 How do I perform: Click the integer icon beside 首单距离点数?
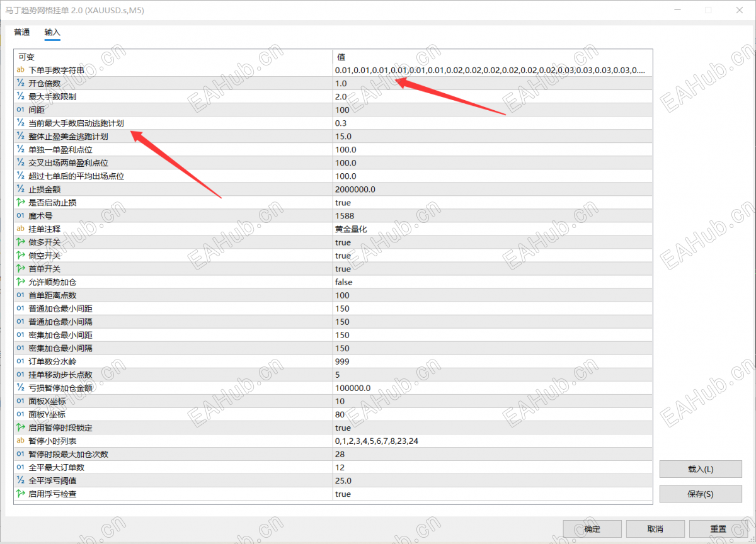[21, 295]
